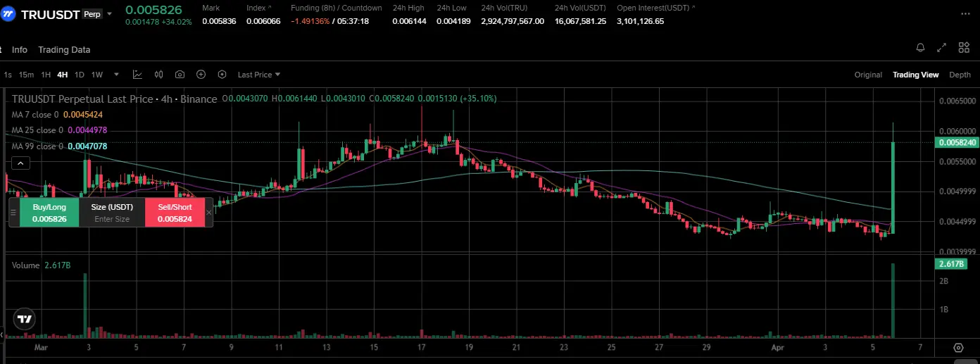Click the Funding (8h) / Countdown label
Viewport: 980px width, 364px height.
pos(337,8)
